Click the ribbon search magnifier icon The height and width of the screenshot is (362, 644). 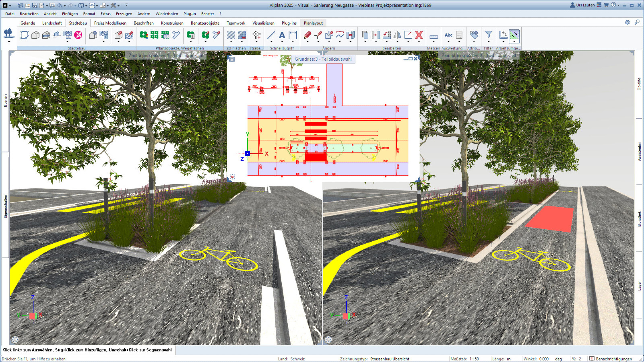[x=637, y=23]
